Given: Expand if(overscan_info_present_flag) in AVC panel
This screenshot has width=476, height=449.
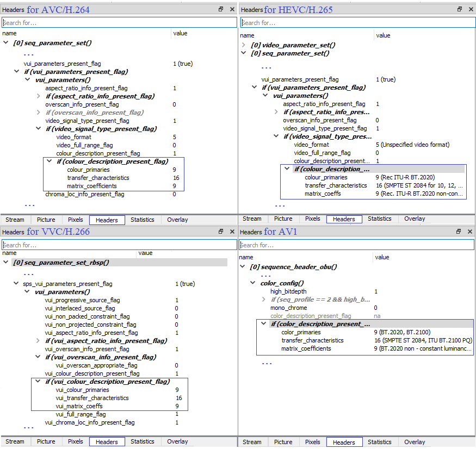Looking at the screenshot, I should (x=38, y=112).
